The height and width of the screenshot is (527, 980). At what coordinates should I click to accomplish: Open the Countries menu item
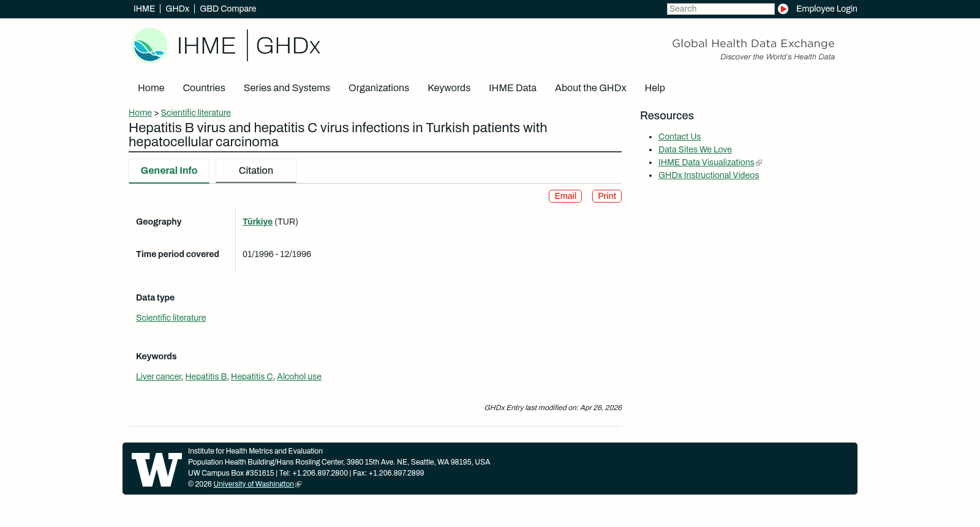(x=204, y=88)
